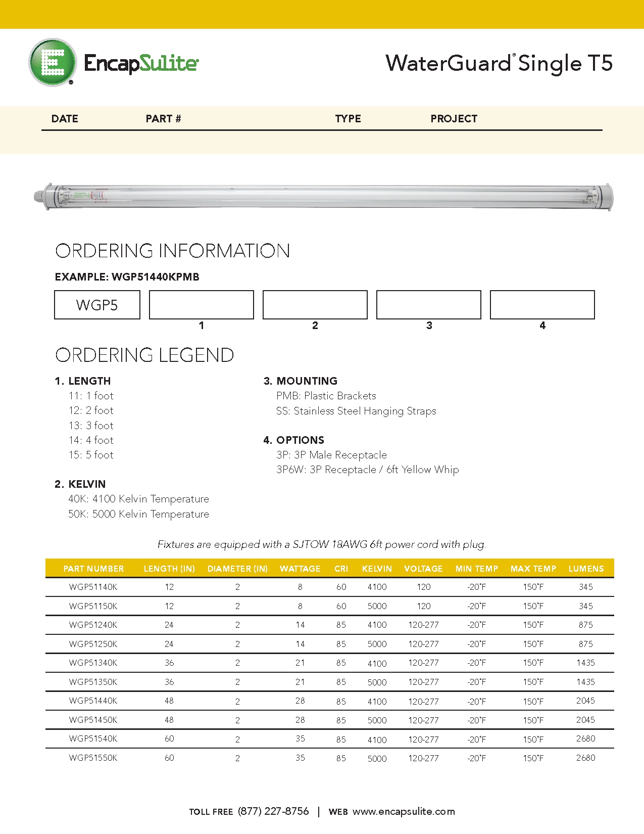Click the SJTOW 18AWG power cord note
Viewport: 644px width, 834px height.
[x=322, y=544]
